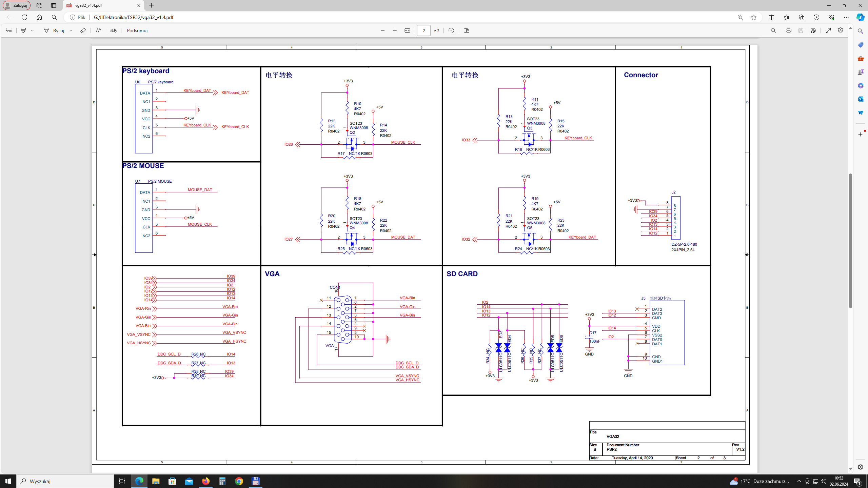Click the page number field showing 2
This screenshot has height=488, width=868.
424,30
